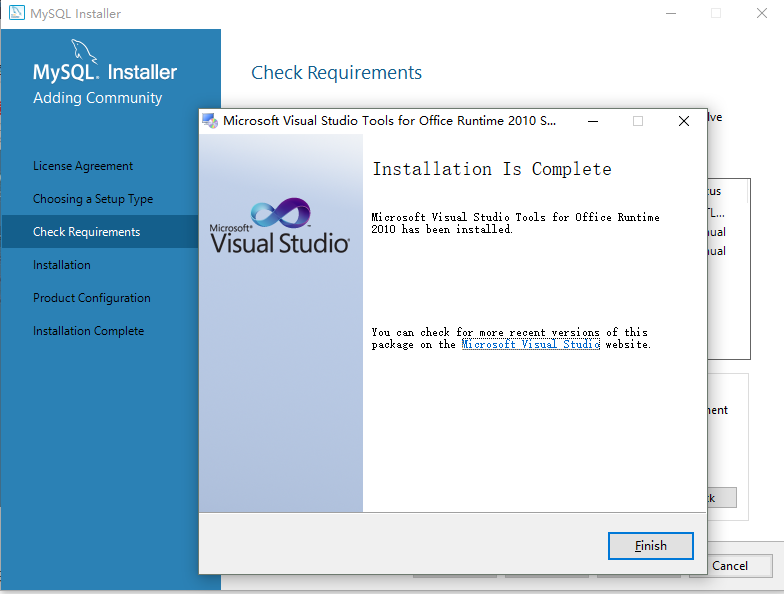Select Installation Complete step in sidebar
The width and height of the screenshot is (784, 594).
(88, 331)
